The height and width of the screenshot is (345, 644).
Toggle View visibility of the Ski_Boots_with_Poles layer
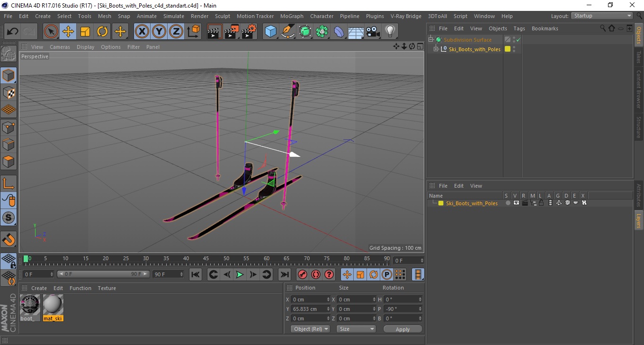[516, 203]
